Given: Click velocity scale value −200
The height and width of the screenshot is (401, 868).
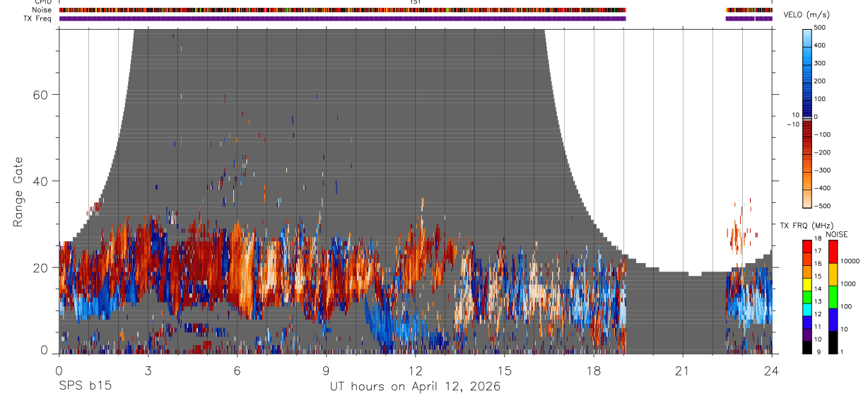Looking at the screenshot, I should click(x=821, y=153).
